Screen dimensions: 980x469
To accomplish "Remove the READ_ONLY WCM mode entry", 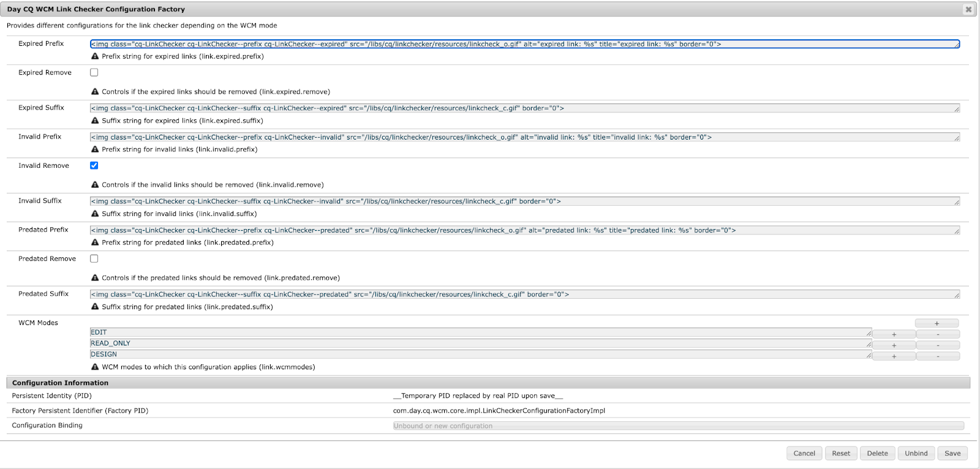I will (x=938, y=345).
